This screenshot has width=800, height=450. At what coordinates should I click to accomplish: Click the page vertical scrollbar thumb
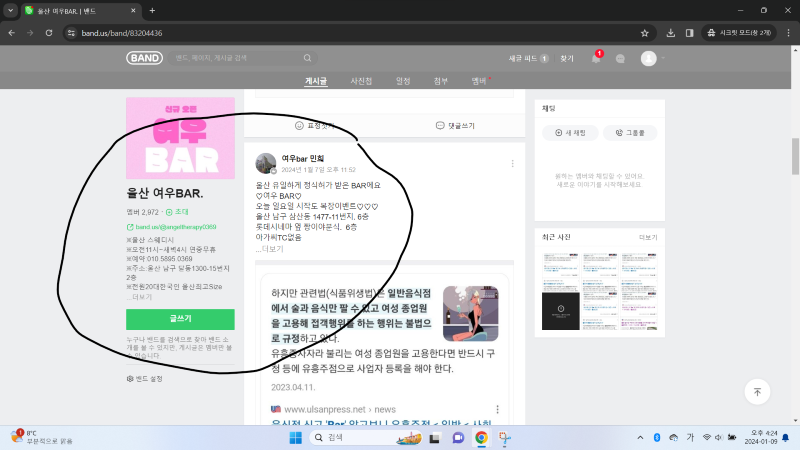tap(795, 157)
